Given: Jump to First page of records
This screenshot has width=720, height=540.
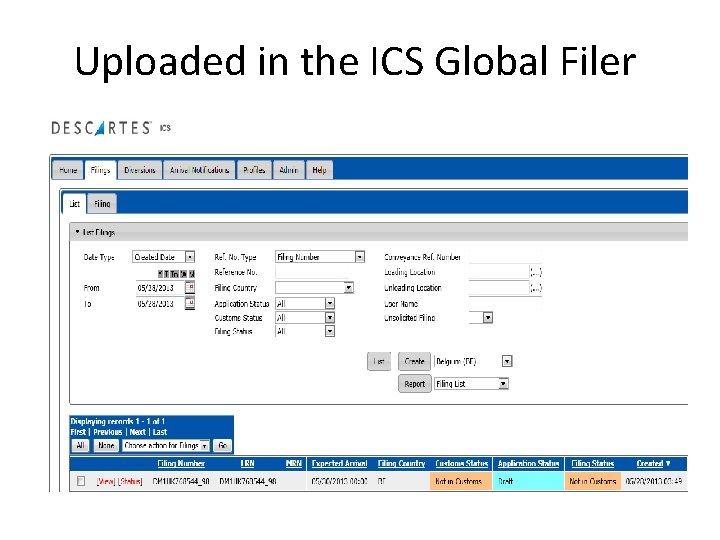Looking at the screenshot, I should coord(78,432).
